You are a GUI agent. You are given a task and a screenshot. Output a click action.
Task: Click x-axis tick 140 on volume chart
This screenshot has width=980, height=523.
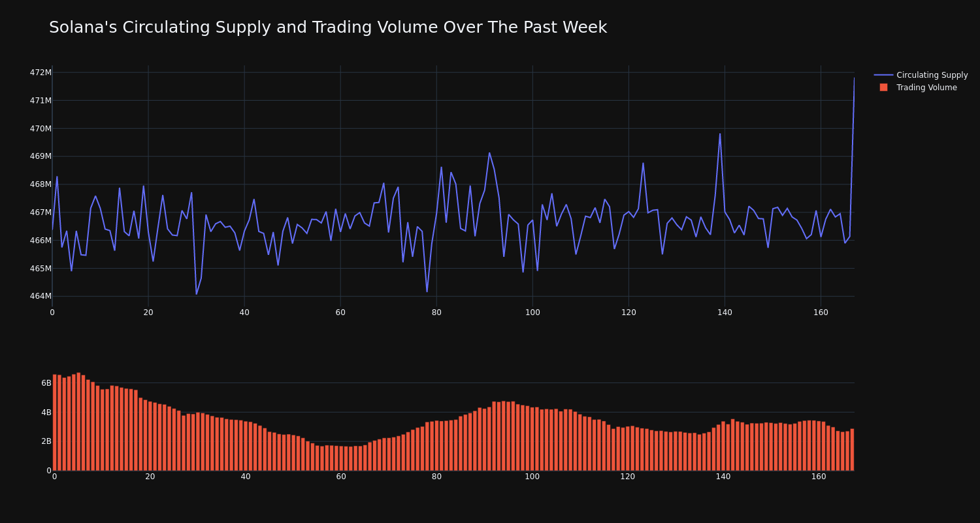tap(723, 477)
